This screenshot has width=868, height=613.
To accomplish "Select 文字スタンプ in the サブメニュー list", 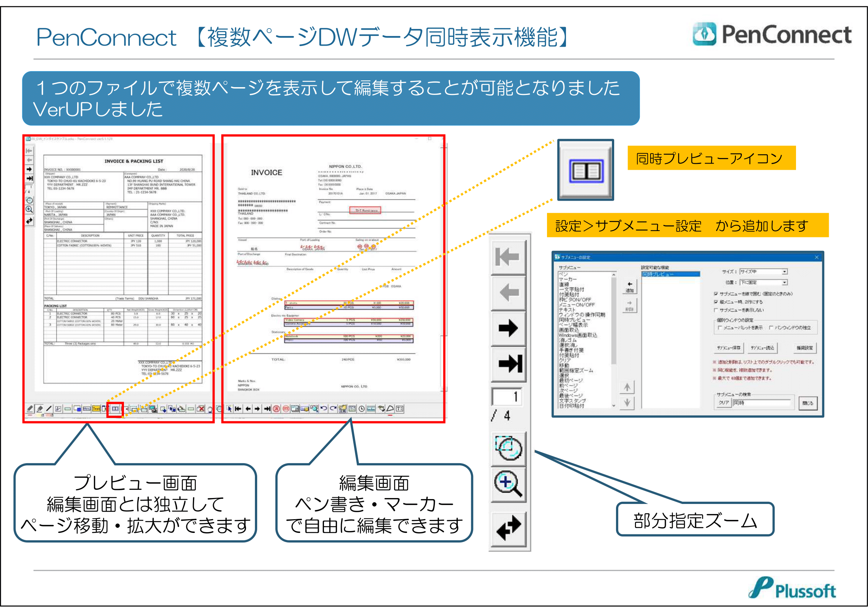I will pos(573,401).
